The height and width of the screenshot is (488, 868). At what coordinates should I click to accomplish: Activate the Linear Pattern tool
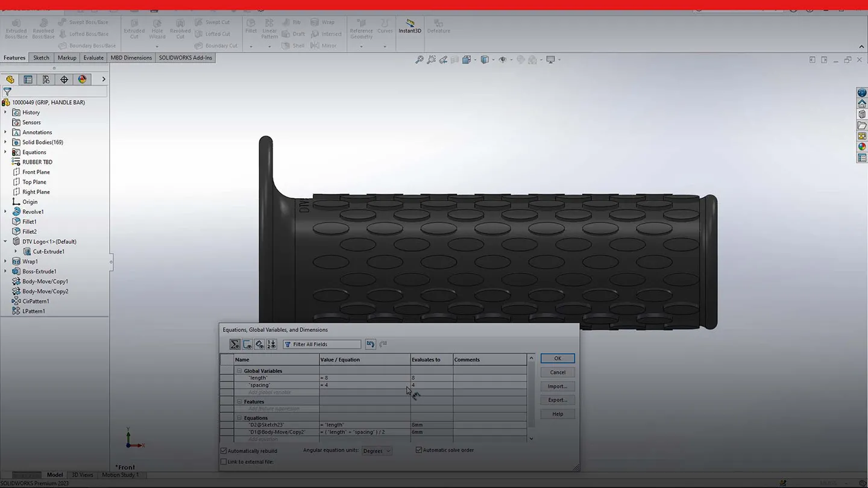(x=269, y=27)
